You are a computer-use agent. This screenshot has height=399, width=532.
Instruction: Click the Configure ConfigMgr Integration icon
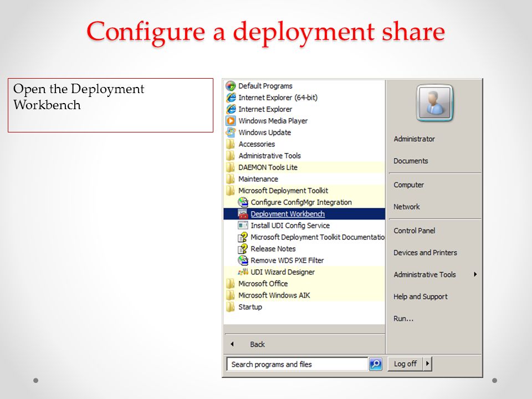pos(243,202)
